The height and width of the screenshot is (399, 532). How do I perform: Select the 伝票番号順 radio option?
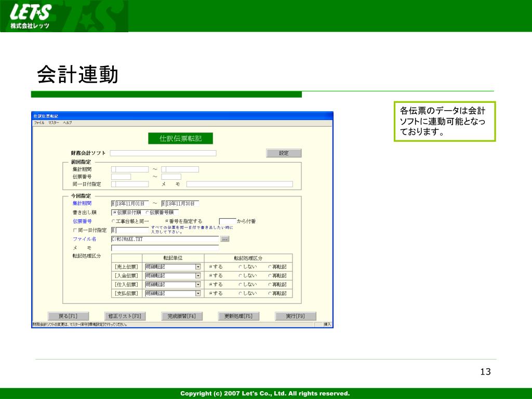pyautogui.click(x=147, y=212)
